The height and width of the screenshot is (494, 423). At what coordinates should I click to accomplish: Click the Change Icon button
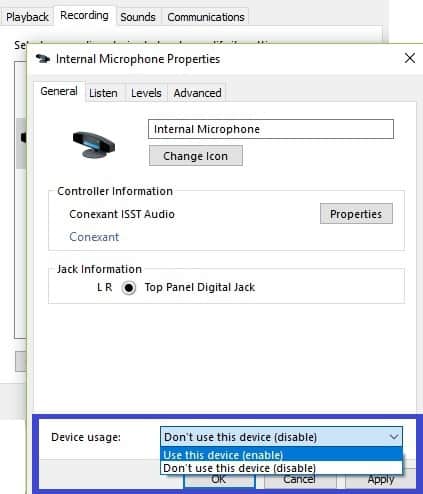(196, 156)
